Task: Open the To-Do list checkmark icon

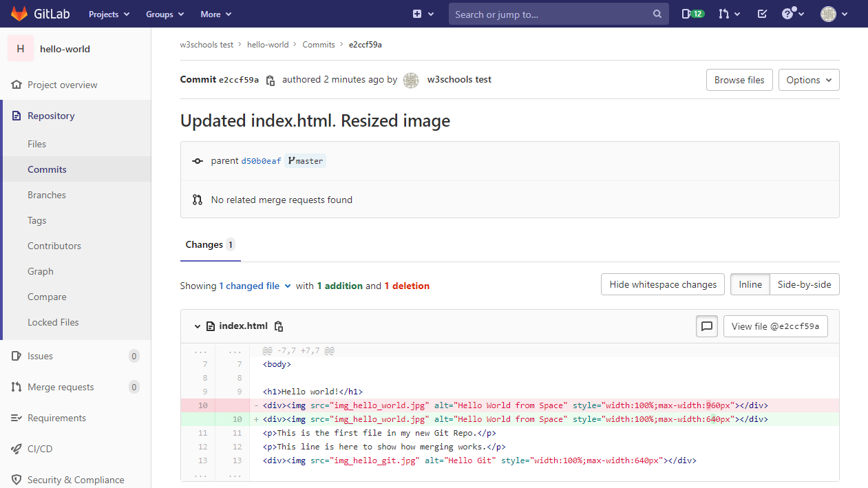Action: (x=762, y=14)
